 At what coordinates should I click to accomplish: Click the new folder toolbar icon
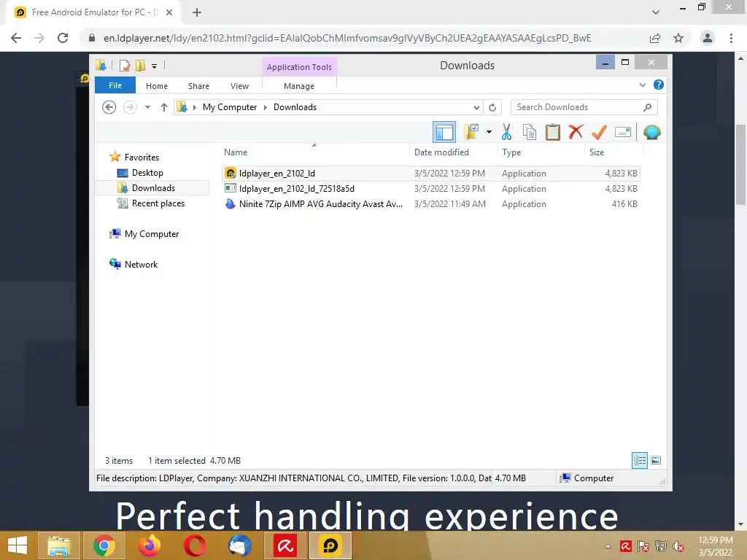click(x=471, y=132)
